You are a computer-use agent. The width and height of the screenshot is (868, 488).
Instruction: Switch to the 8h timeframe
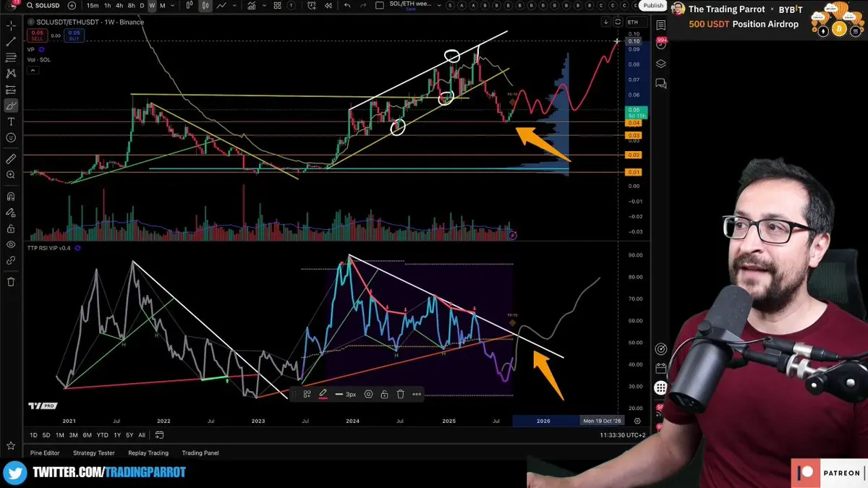pyautogui.click(x=131, y=6)
